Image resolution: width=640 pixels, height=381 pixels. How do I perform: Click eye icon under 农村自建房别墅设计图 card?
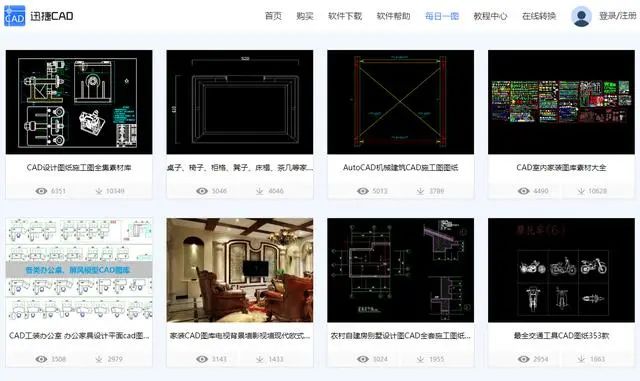[x=363, y=359]
